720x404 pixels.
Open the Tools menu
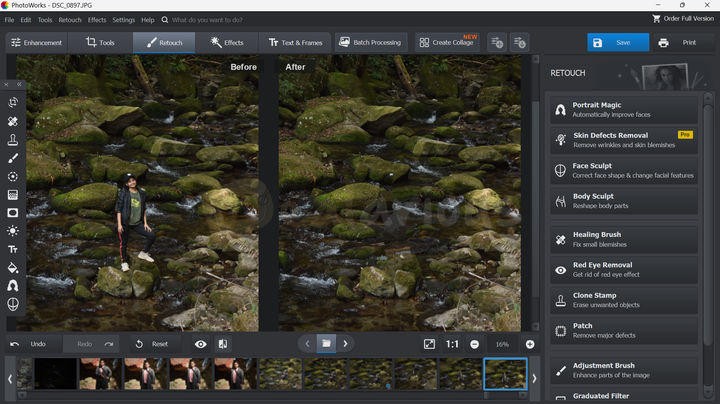45,20
